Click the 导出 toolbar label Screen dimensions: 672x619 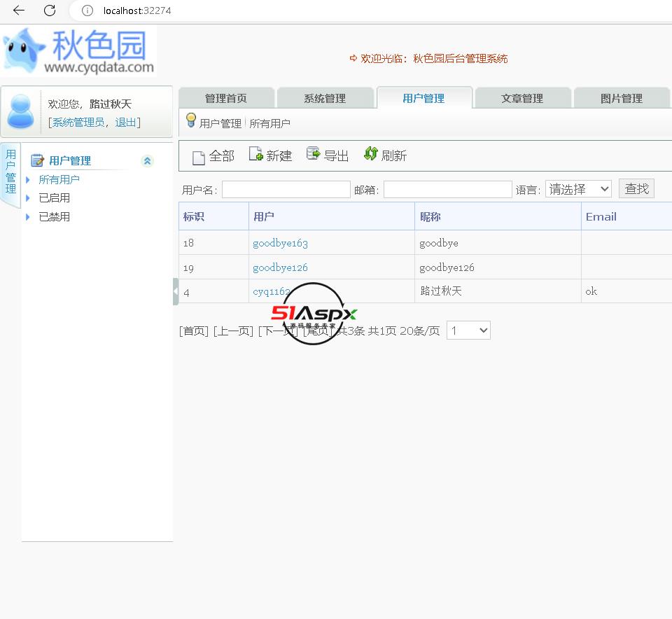(x=337, y=155)
